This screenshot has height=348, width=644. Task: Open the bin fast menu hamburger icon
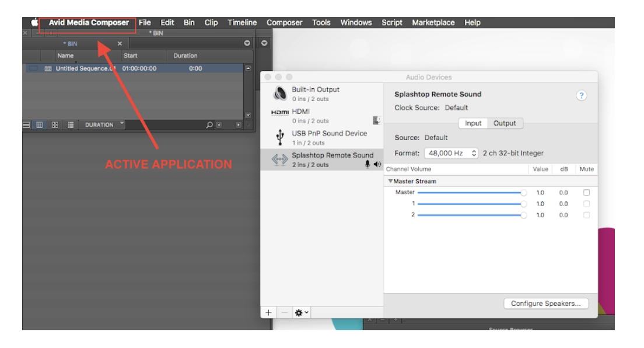pyautogui.click(x=26, y=124)
